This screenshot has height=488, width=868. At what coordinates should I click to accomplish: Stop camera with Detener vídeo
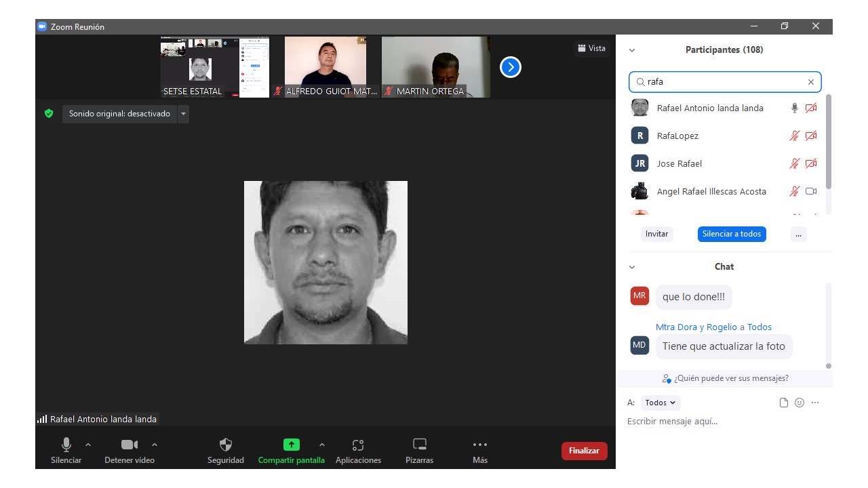click(130, 451)
